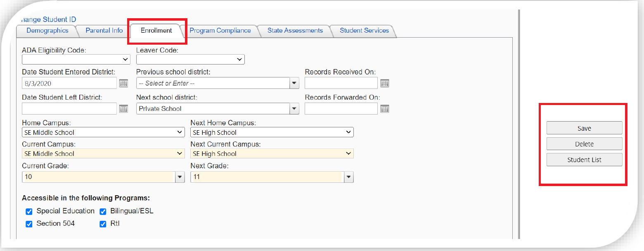This screenshot has width=644, height=251.
Task: Expand the Current Grade dropdown arrow
Action: click(180, 177)
